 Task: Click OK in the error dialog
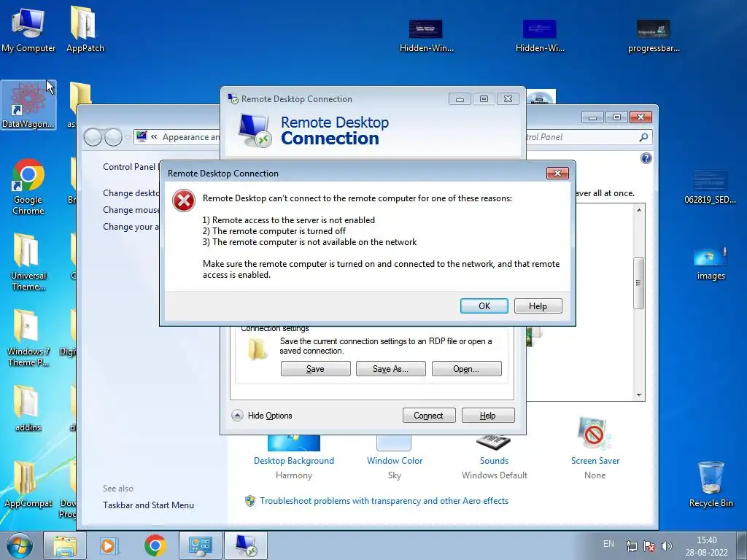(x=484, y=306)
